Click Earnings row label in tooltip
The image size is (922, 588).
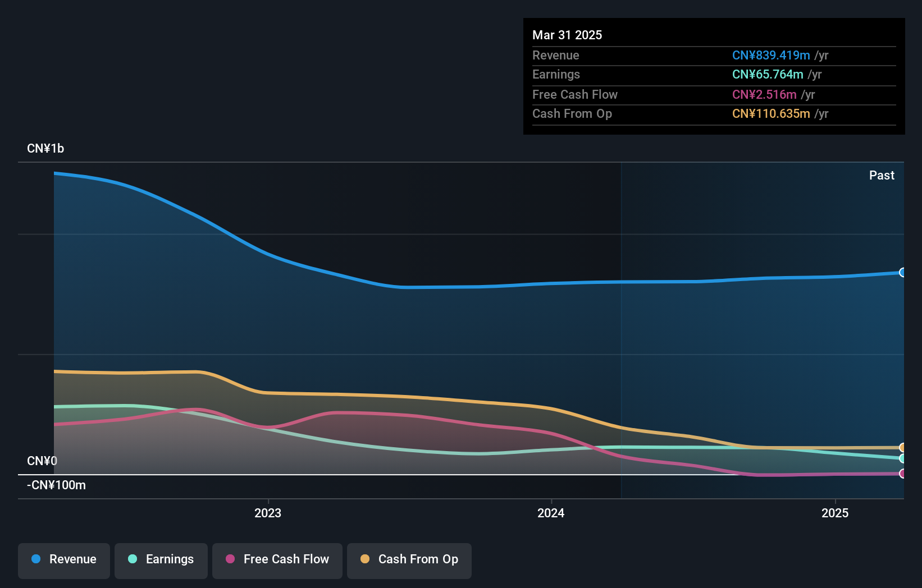click(x=556, y=74)
